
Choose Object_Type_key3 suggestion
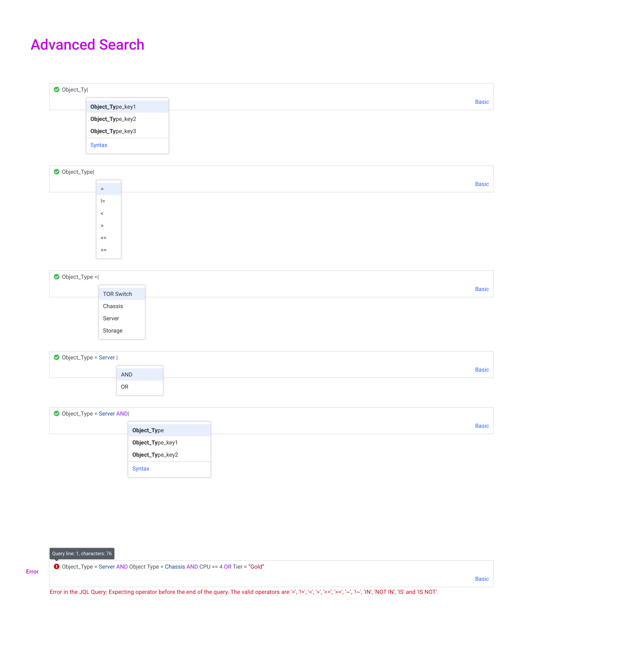coord(127,131)
